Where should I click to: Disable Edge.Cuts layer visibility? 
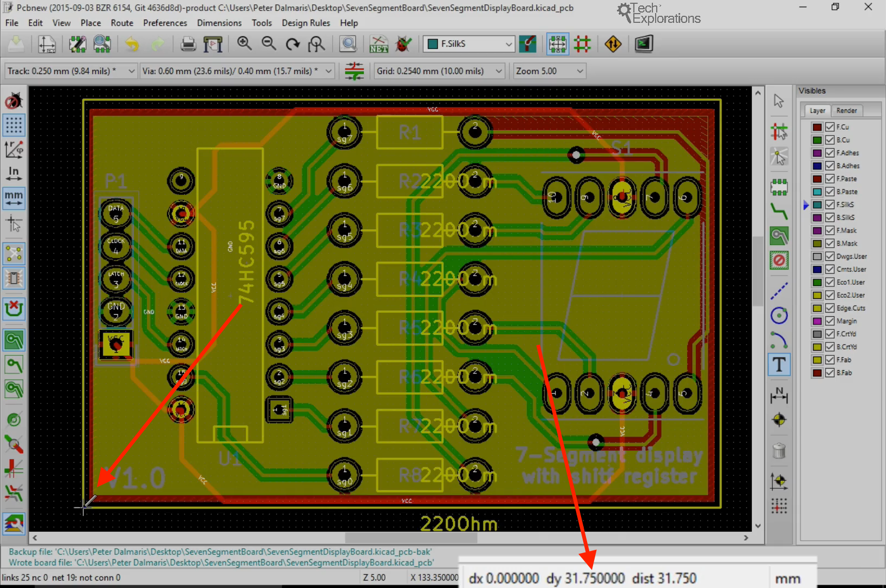click(x=829, y=308)
